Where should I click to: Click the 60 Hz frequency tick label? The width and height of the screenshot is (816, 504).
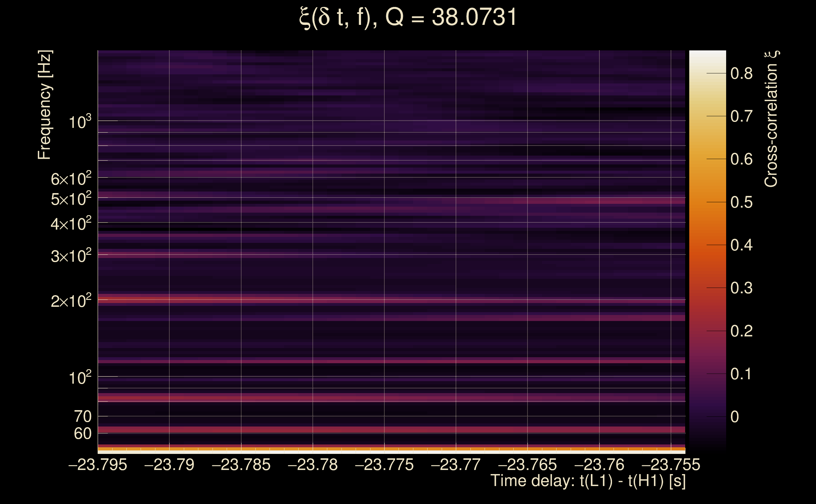[x=82, y=434]
